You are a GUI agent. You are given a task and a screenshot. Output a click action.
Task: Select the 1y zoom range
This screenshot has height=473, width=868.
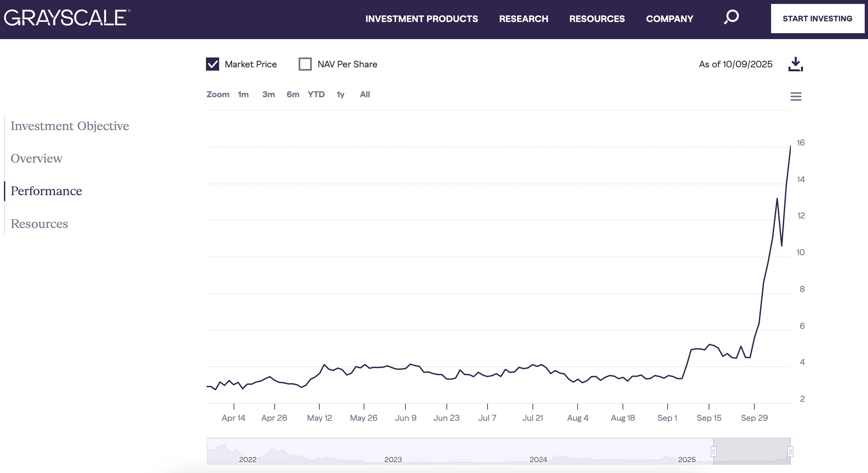coord(340,95)
